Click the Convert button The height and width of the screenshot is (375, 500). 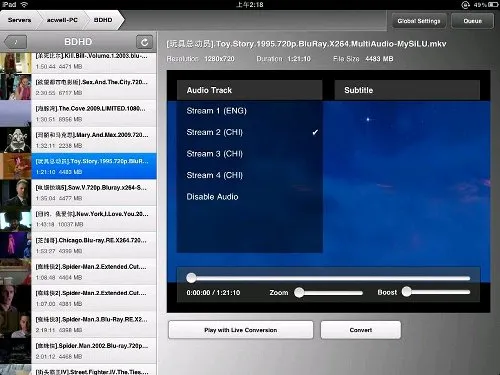pos(361,330)
